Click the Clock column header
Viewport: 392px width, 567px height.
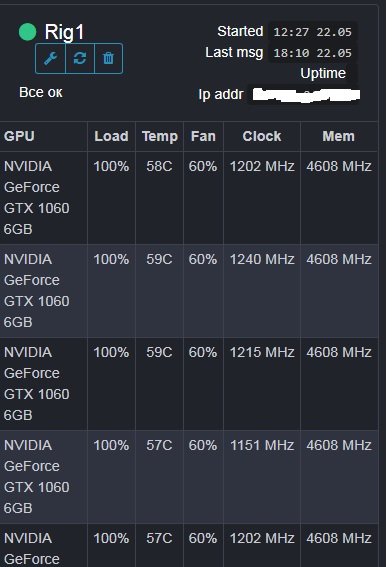[x=262, y=136]
